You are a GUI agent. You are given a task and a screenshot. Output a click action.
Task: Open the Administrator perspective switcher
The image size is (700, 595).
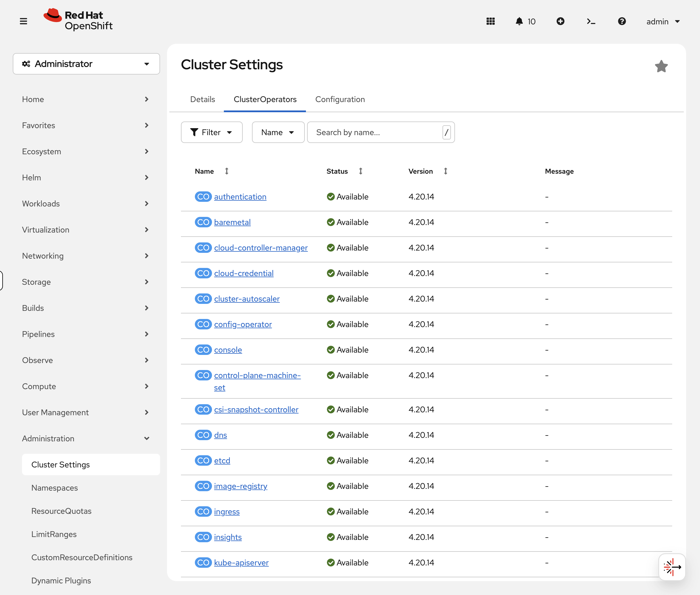coord(86,64)
